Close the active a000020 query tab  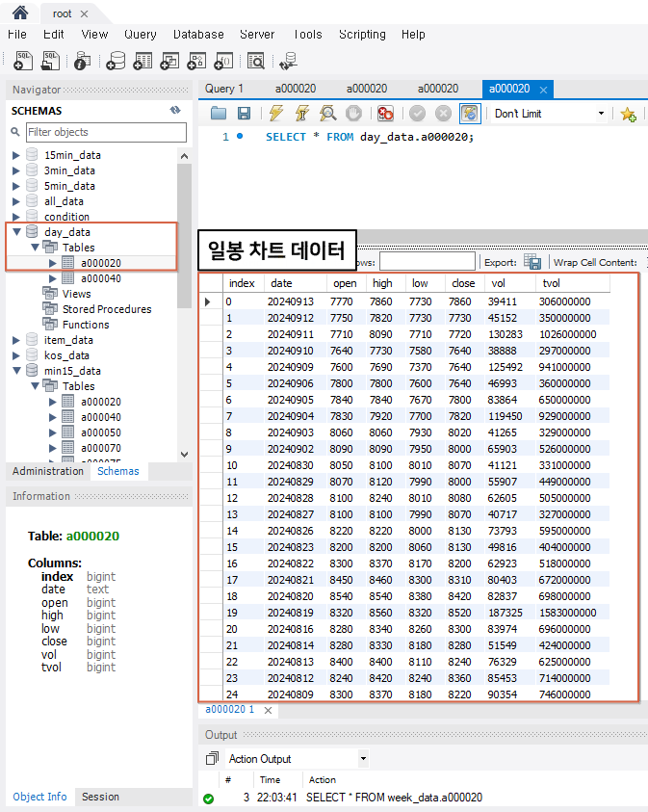pyautogui.click(x=543, y=91)
